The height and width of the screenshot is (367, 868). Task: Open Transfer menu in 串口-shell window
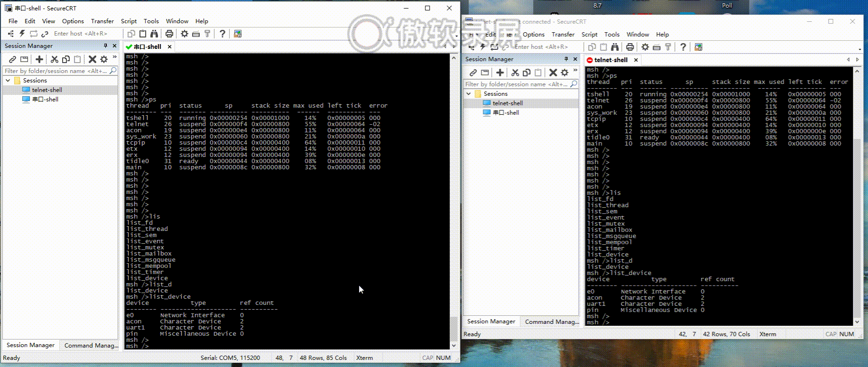pyautogui.click(x=102, y=21)
